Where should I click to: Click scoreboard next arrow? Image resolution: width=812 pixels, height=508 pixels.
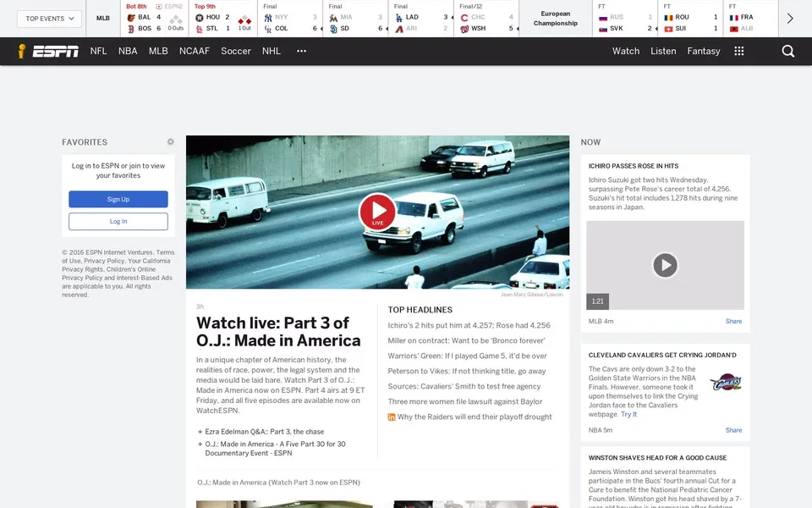tap(790, 19)
